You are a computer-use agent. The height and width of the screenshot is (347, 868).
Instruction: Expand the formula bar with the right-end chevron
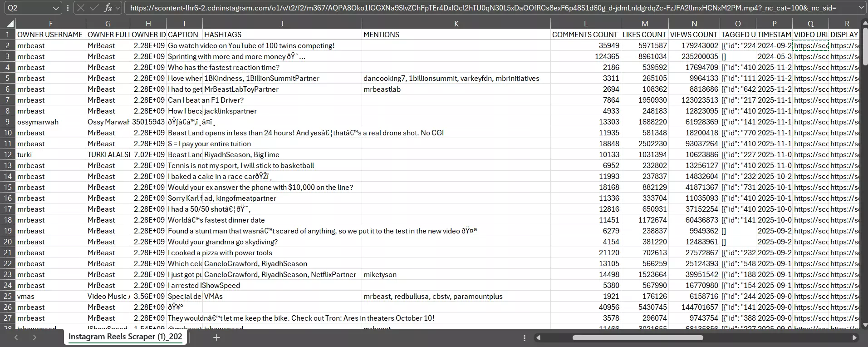coord(861,8)
